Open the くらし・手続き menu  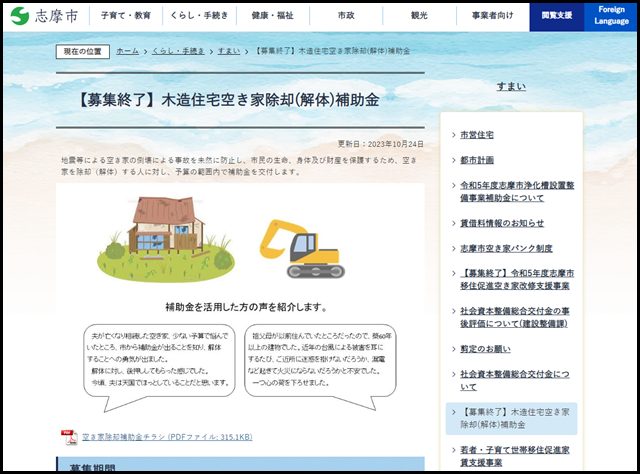[199, 16]
